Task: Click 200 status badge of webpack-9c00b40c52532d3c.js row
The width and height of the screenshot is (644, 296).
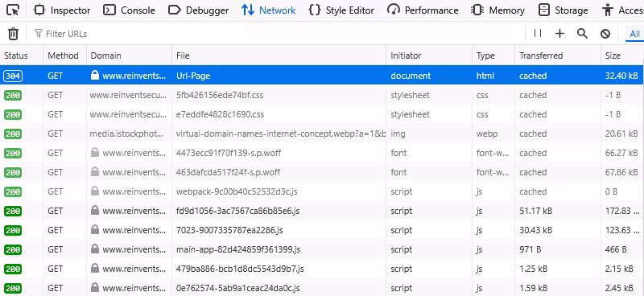Action: click(x=13, y=191)
